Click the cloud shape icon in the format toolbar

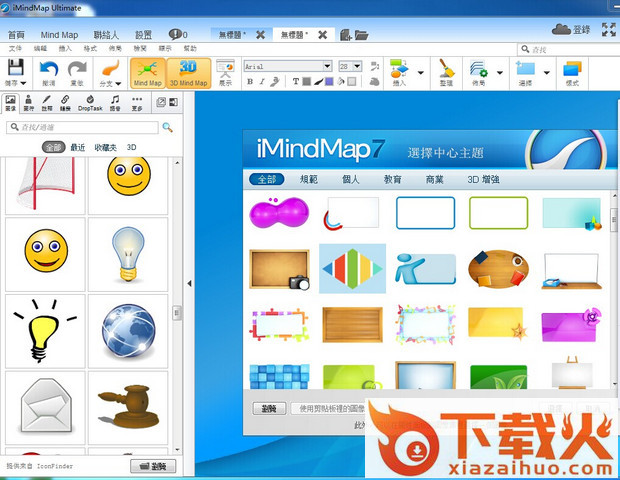tap(374, 81)
